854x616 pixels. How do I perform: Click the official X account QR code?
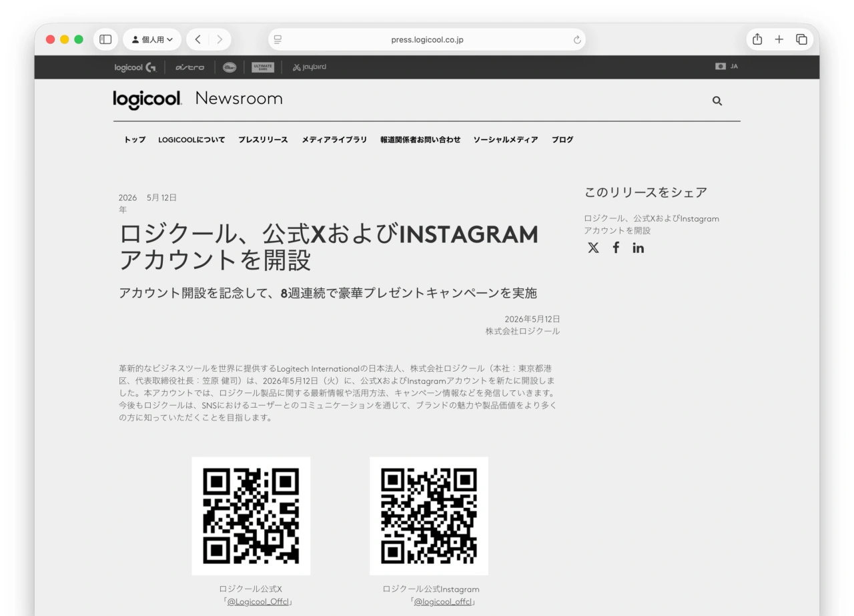pos(251,516)
